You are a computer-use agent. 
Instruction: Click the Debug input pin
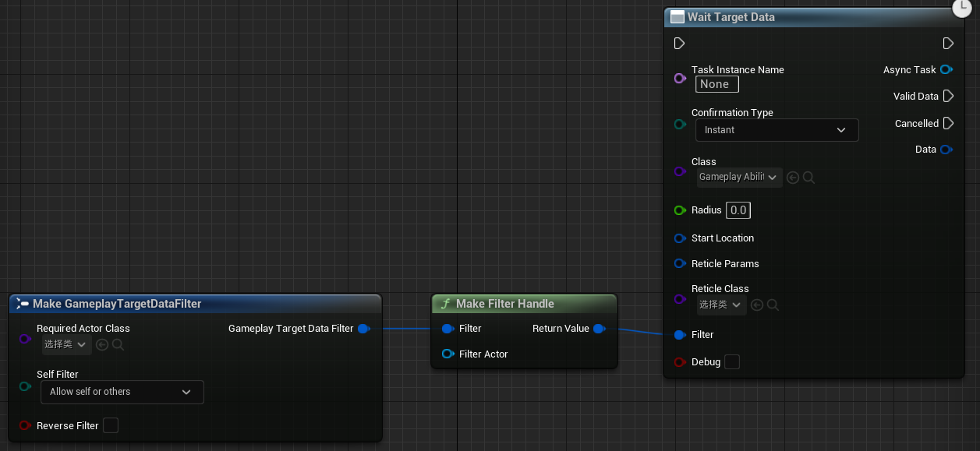[680, 362]
